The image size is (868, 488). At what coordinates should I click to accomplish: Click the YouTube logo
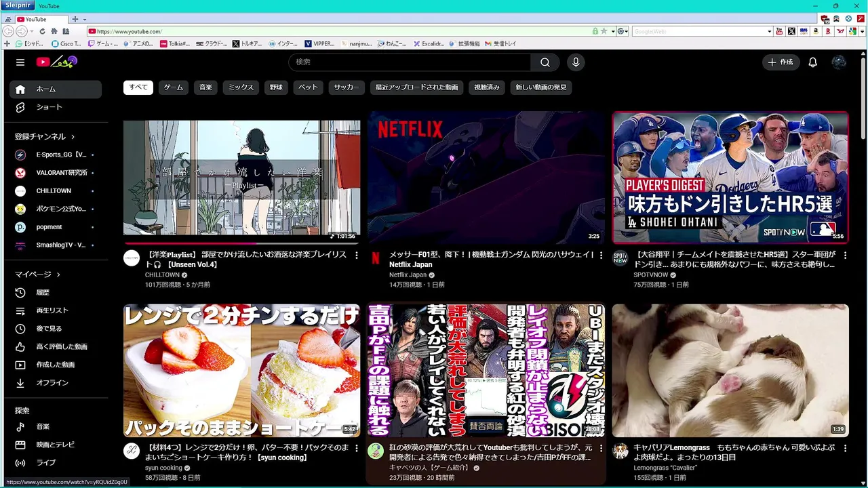point(57,62)
